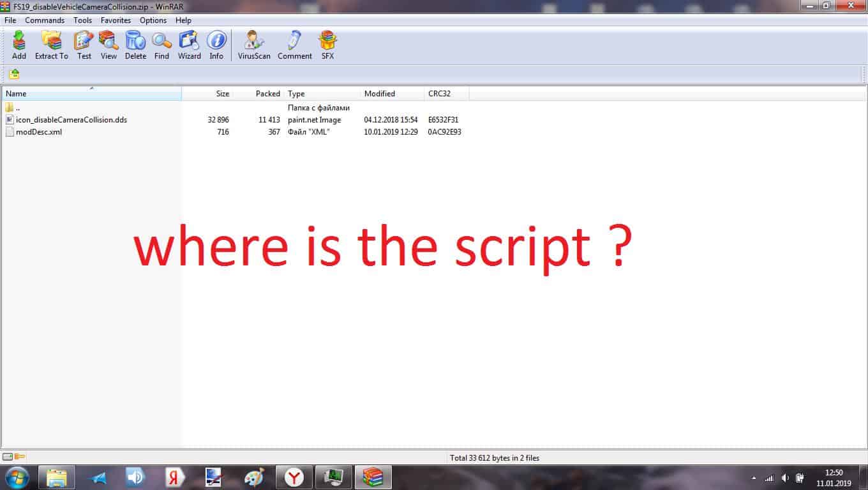Select modDesc.xml in the file list
Image resolution: width=868 pixels, height=490 pixels.
[39, 132]
